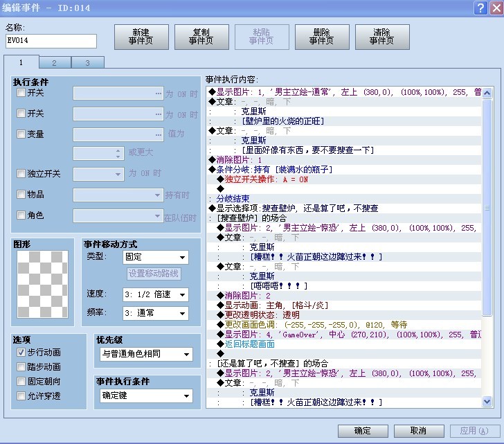Select the 分歧结束 line
This screenshot has height=444, width=504.
pos(344,199)
